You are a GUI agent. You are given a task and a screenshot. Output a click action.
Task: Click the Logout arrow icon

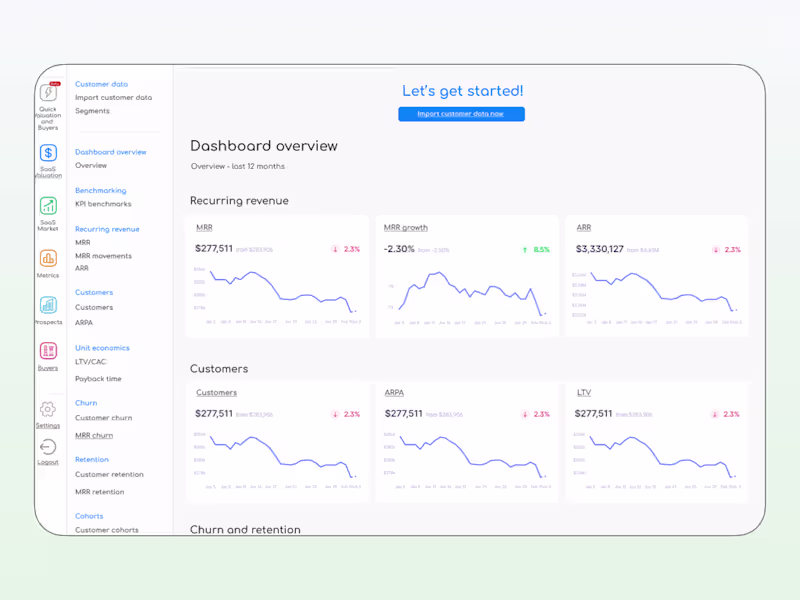click(x=48, y=448)
